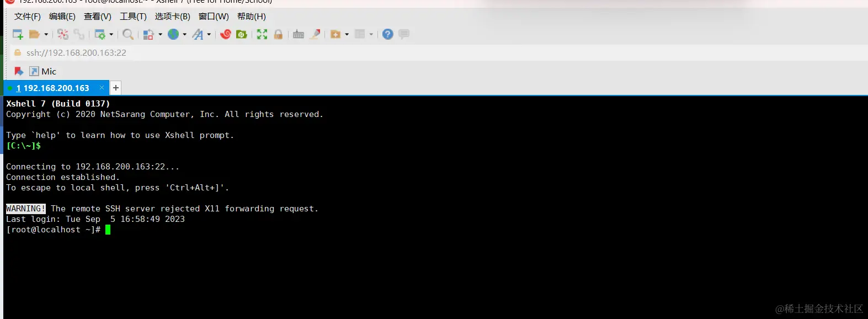
Task: Open the color scheme dropdown arrow
Action: [x=161, y=34]
